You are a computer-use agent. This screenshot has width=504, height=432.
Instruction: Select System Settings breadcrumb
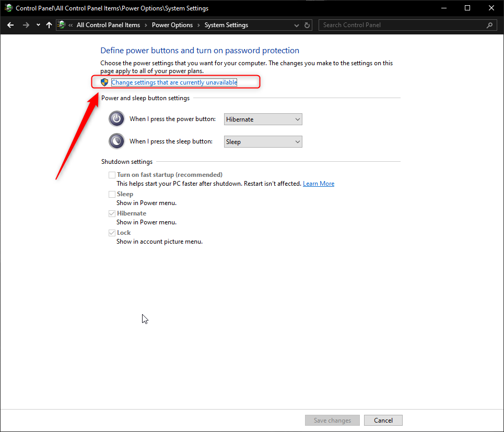coord(226,25)
